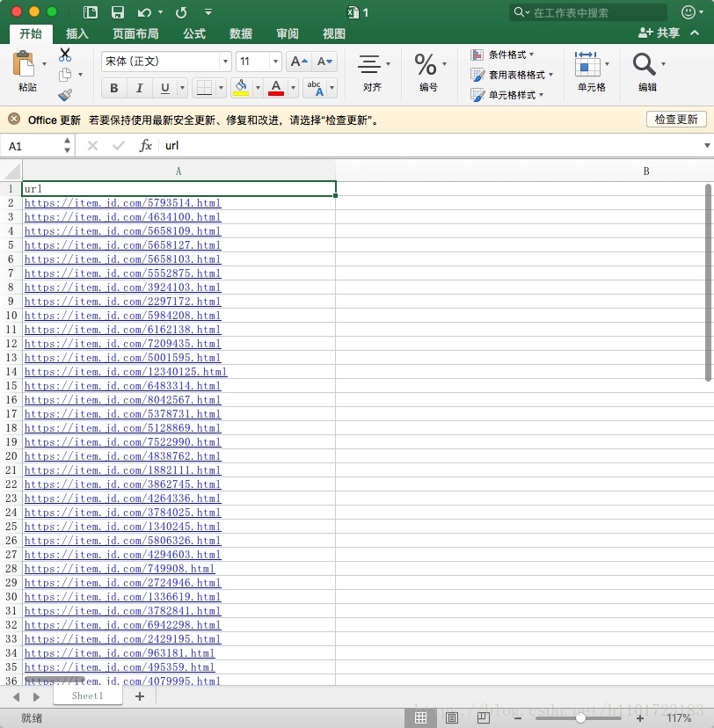Collapse the ribbon with chevron

695,33
